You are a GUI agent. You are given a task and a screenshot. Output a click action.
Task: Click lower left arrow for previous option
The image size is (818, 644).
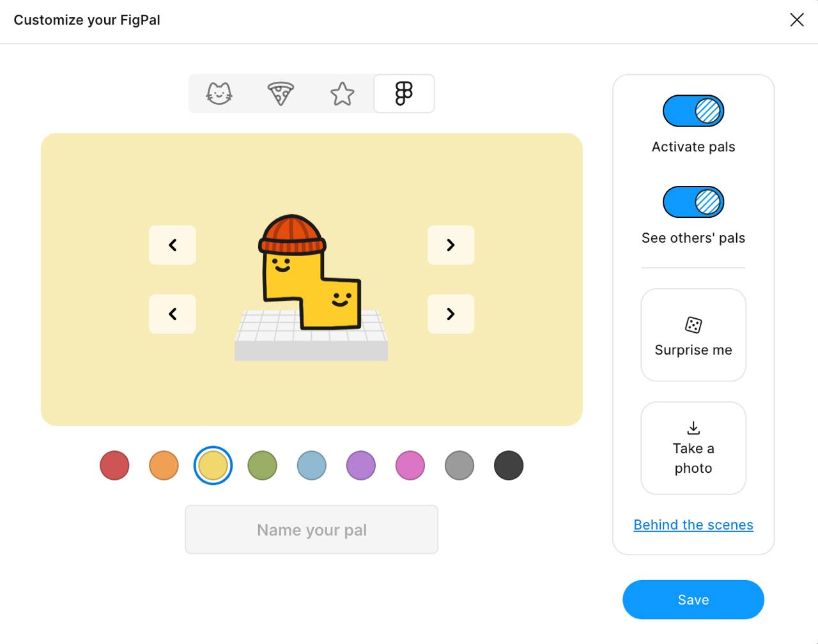(x=173, y=314)
